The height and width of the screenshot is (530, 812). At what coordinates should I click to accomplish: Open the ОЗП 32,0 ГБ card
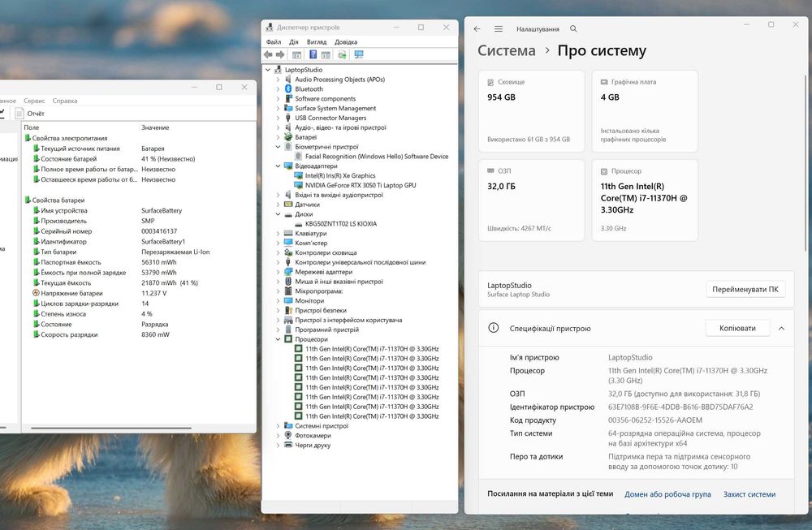[531, 200]
